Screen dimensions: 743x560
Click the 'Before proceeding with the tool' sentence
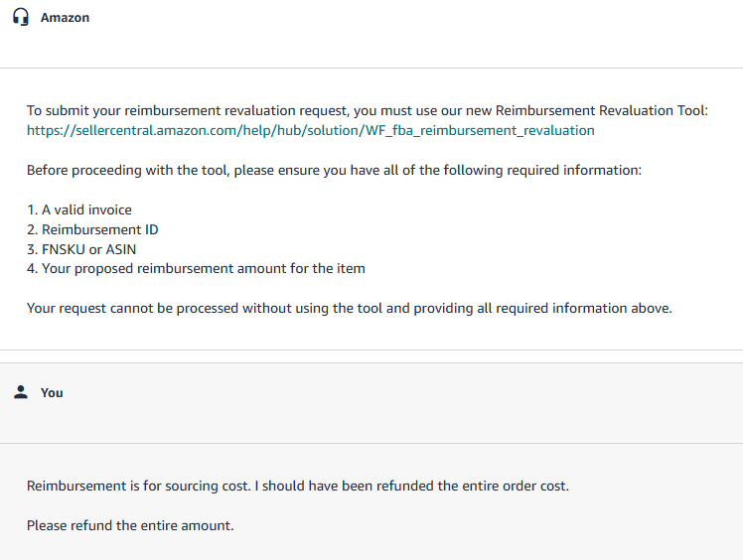(334, 170)
